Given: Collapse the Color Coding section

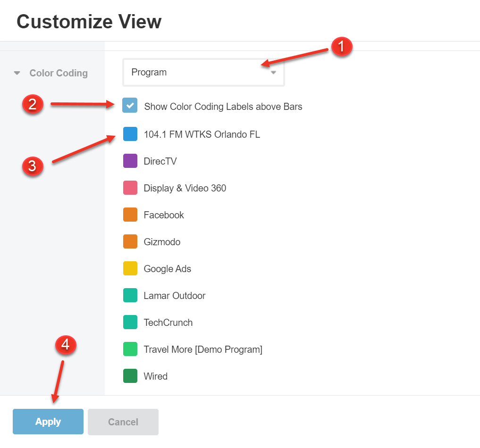Looking at the screenshot, I should [17, 73].
